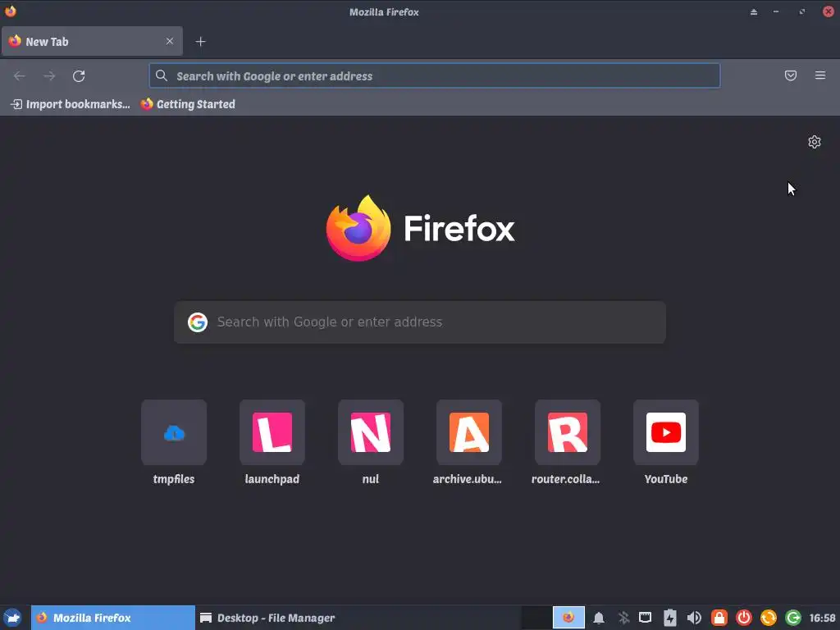The height and width of the screenshot is (630, 840).
Task: Minimize the Firefox window
Action: [x=776, y=11]
